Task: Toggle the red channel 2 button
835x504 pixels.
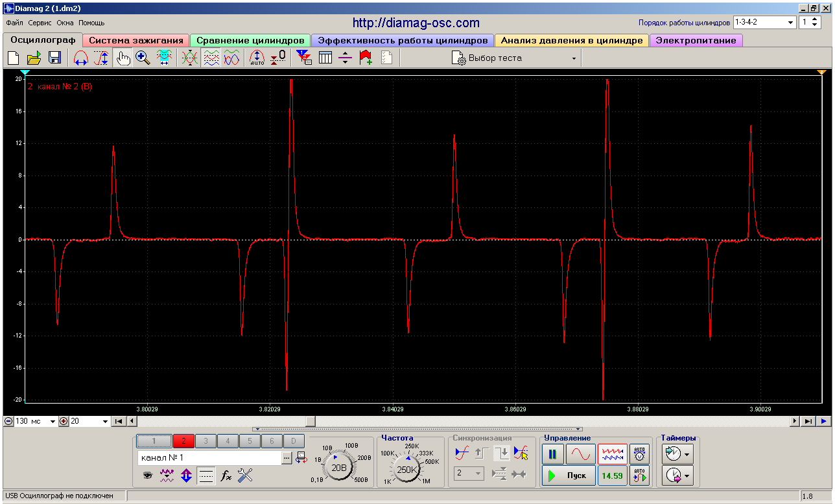Action: 183,441
